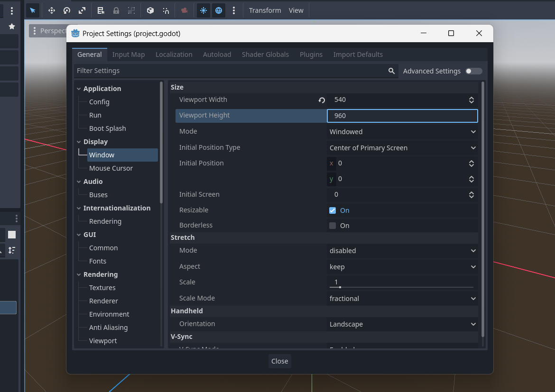555x392 pixels.
Task: Uncheck the Resizable On checkbox
Action: click(x=333, y=210)
